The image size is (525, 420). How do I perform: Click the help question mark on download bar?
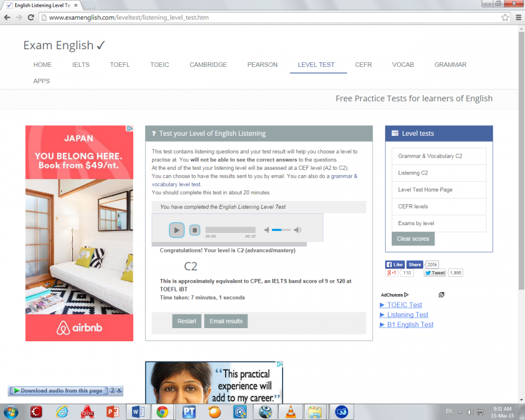[x=112, y=390]
